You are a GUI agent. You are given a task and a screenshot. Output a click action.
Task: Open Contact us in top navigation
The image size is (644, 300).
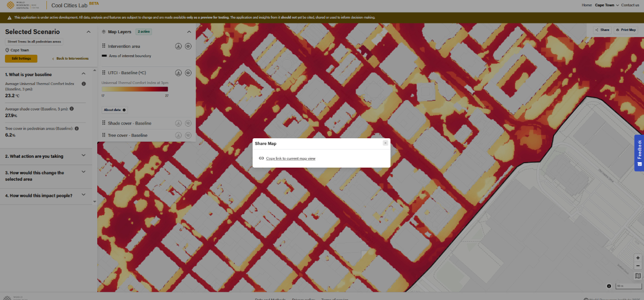pyautogui.click(x=630, y=5)
